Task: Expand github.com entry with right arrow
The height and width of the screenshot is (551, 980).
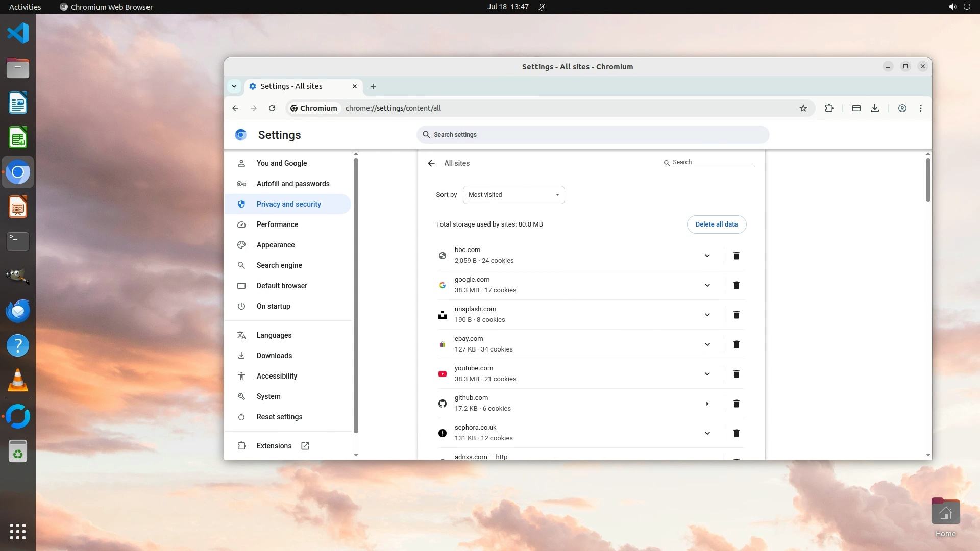Action: (707, 404)
